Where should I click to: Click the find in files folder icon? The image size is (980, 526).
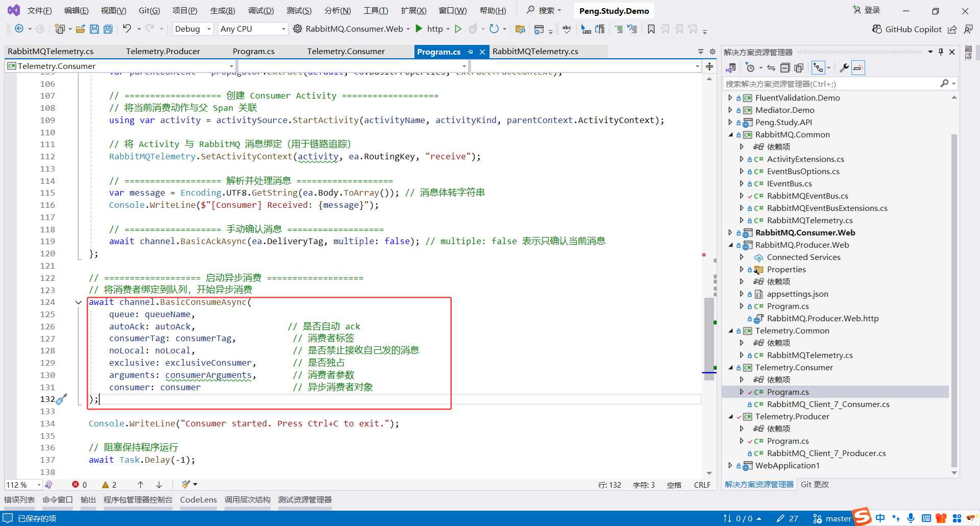coord(520,29)
